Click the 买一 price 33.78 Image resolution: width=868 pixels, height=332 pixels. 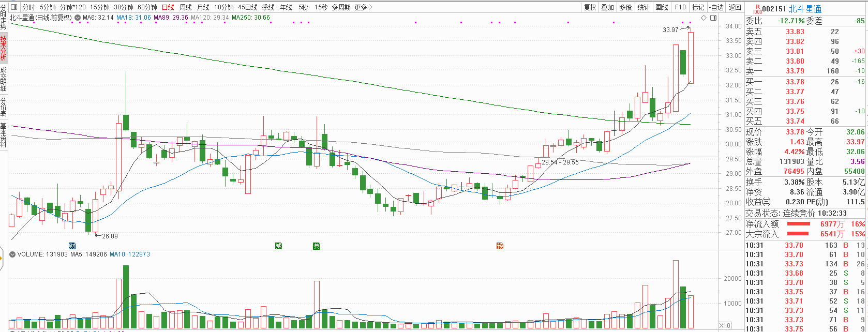tap(795, 82)
